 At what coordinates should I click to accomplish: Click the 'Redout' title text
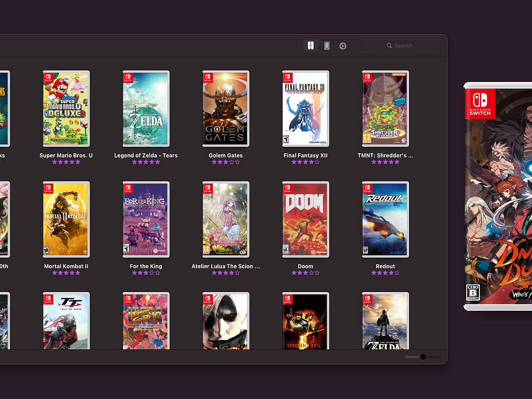pos(385,267)
